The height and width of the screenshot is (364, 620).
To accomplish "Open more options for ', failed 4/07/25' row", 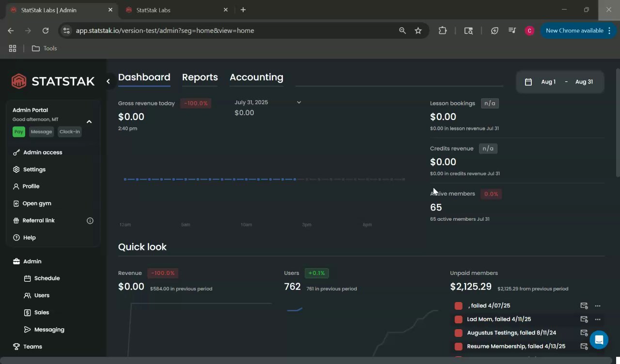I will click(x=598, y=306).
